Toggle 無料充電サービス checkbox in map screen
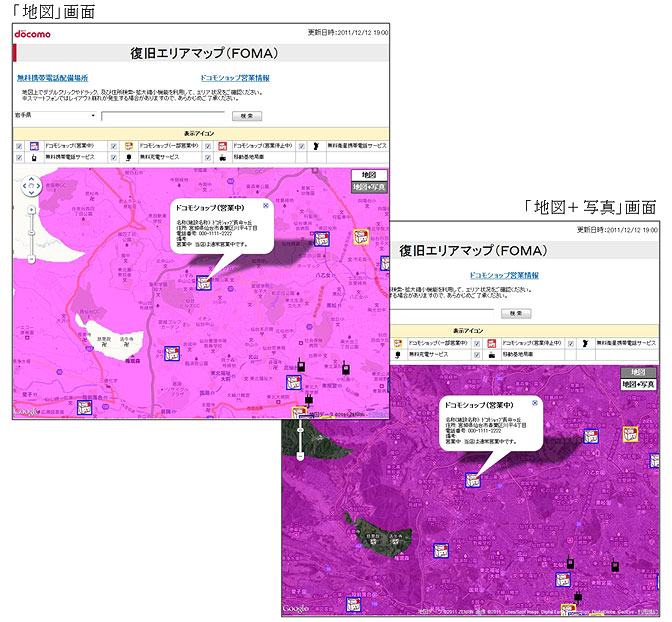 (114, 157)
